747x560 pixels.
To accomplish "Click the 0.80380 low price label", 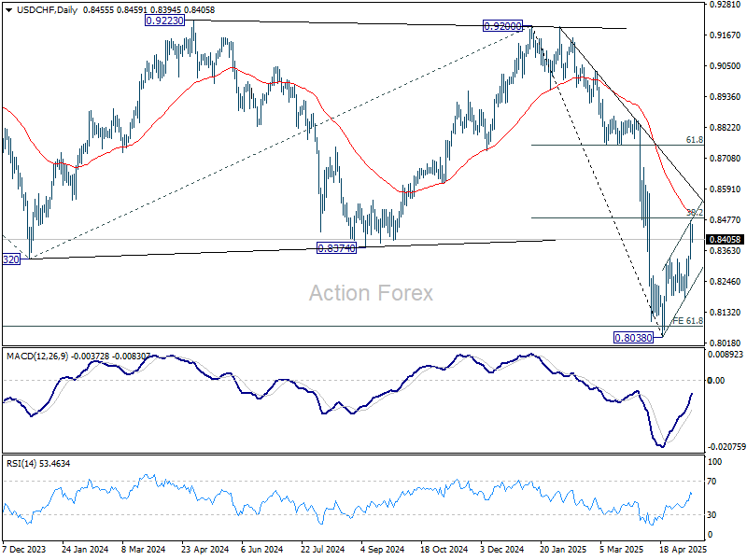I will click(634, 338).
